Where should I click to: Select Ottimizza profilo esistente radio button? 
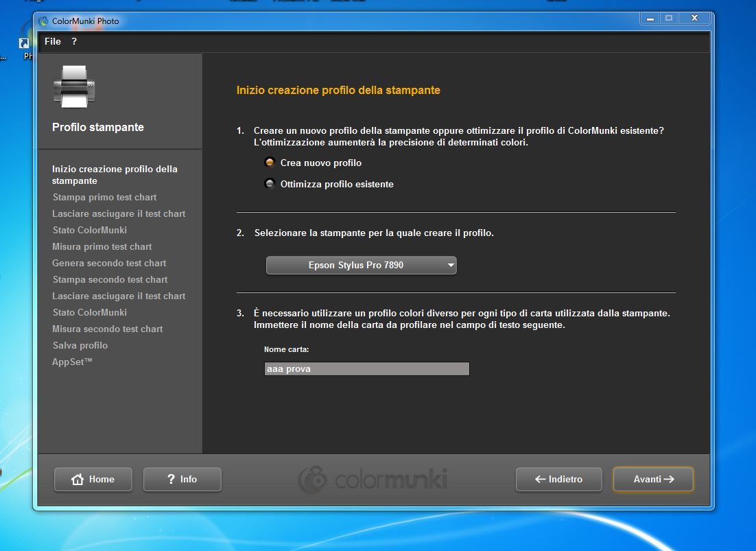click(270, 184)
